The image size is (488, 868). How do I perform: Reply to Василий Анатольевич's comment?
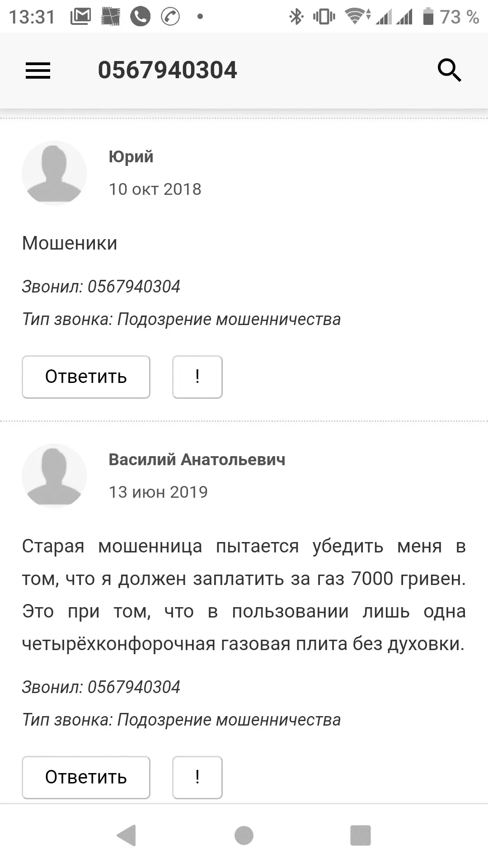coord(86,777)
